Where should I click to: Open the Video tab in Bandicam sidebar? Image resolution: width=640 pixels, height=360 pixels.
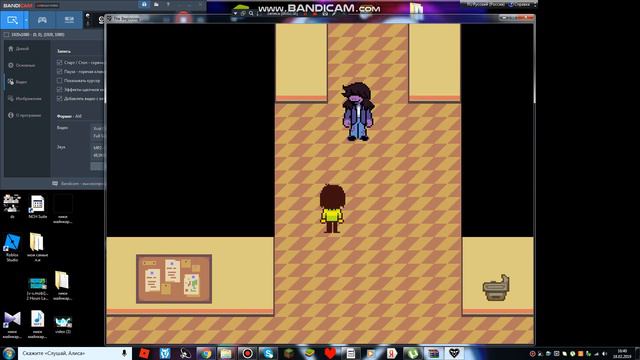[18, 82]
